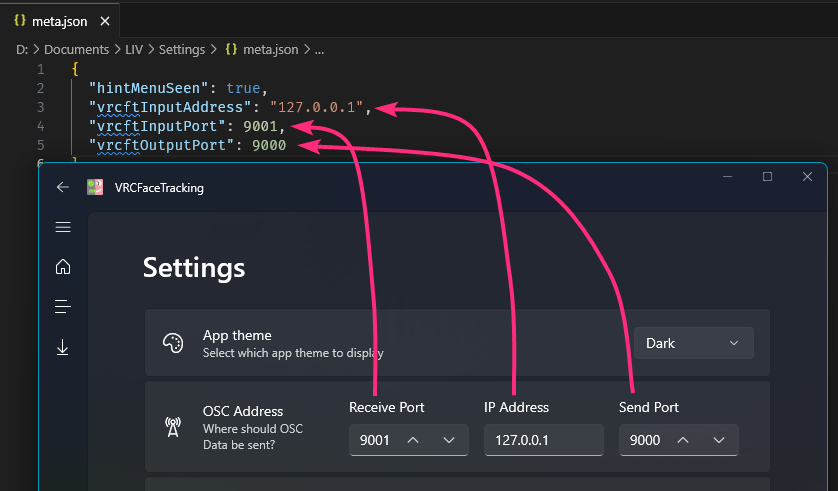This screenshot has width=838, height=491.
Task: Click the Receive Port label
Action: click(386, 407)
